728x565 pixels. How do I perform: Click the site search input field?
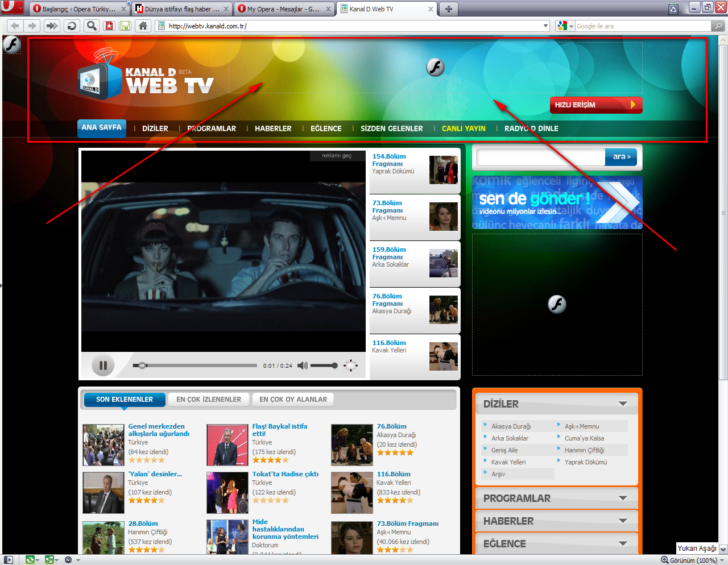(x=540, y=157)
